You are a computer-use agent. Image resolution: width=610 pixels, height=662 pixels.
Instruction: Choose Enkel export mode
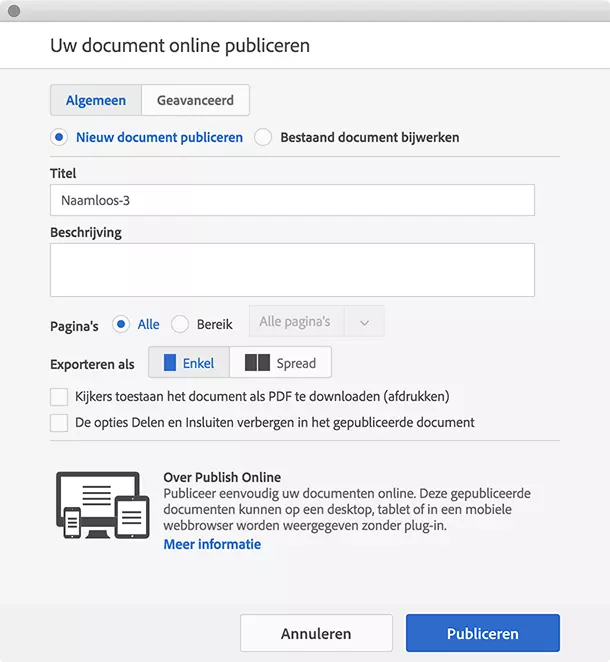pyautogui.click(x=189, y=362)
